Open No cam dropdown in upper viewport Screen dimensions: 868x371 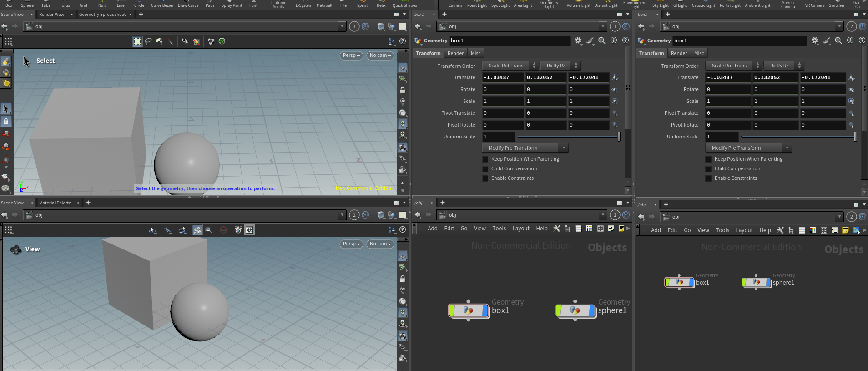tap(380, 56)
